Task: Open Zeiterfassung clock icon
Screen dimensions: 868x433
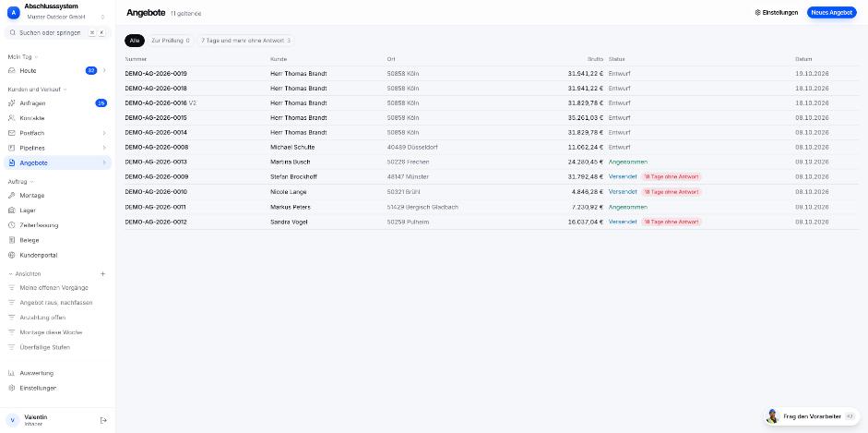Action: coord(12,225)
